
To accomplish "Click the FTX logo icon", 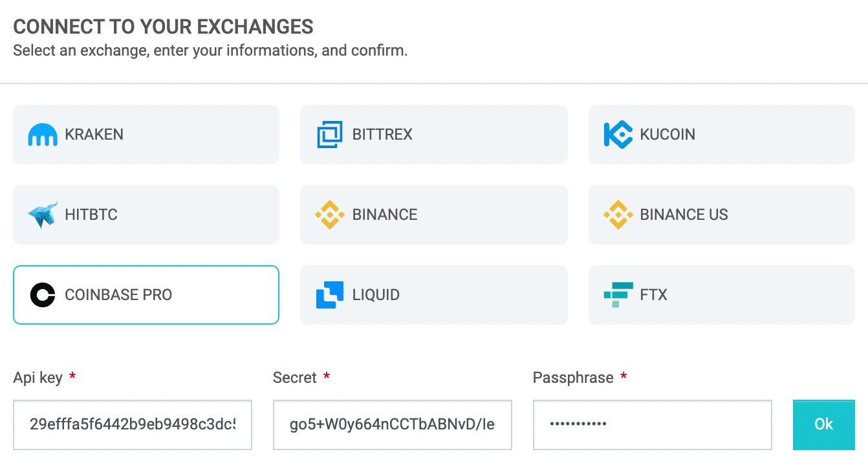I will tap(618, 295).
